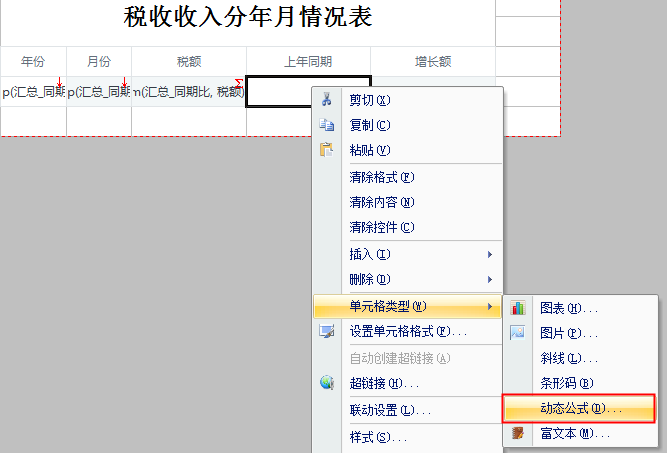667x453 pixels.
Task: Select the formula cell under 月份
Action: (99, 91)
